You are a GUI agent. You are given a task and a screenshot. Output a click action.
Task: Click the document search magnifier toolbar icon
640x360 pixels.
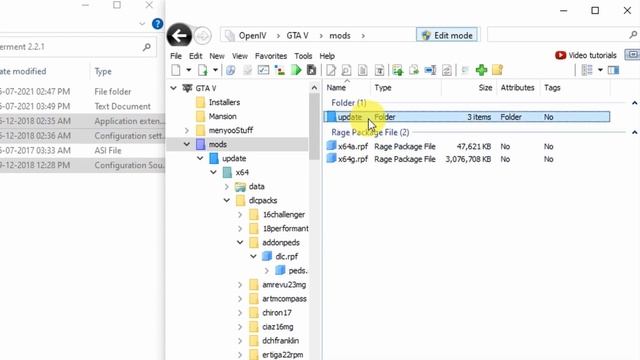click(x=346, y=70)
